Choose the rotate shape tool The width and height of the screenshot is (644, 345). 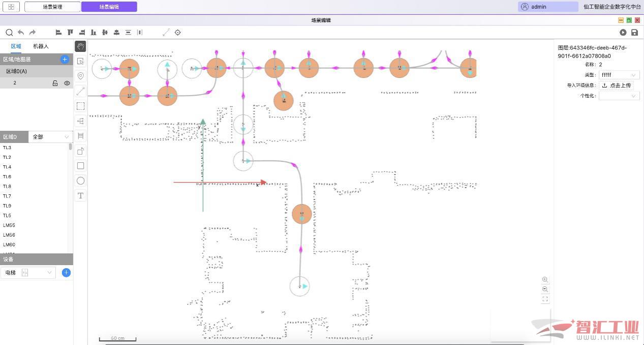click(80, 151)
